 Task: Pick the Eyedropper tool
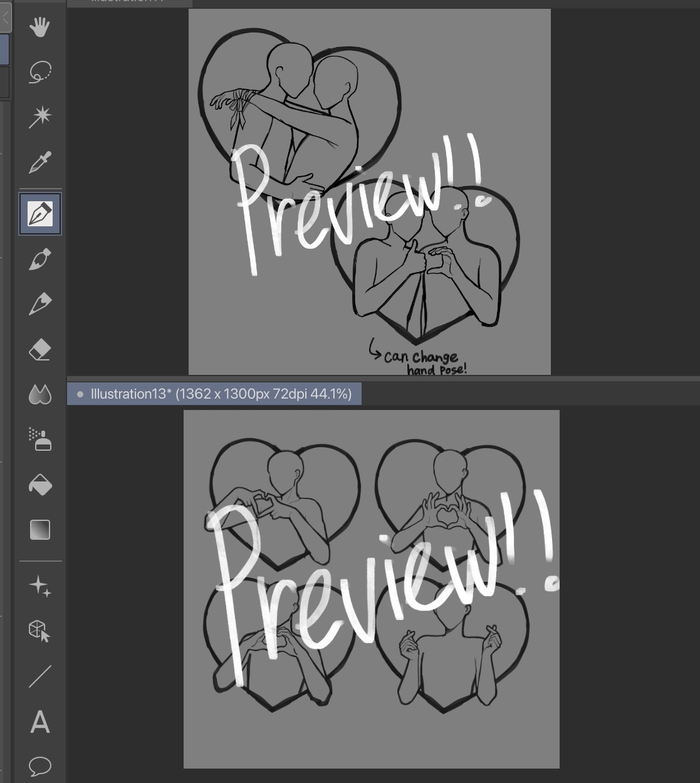39,162
